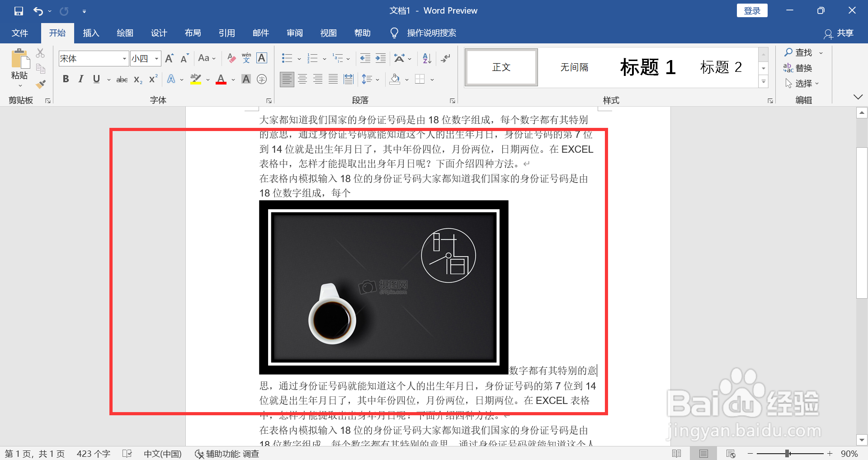The height and width of the screenshot is (460, 868).
Task: Toggle the bulleted list on
Action: pos(287,58)
